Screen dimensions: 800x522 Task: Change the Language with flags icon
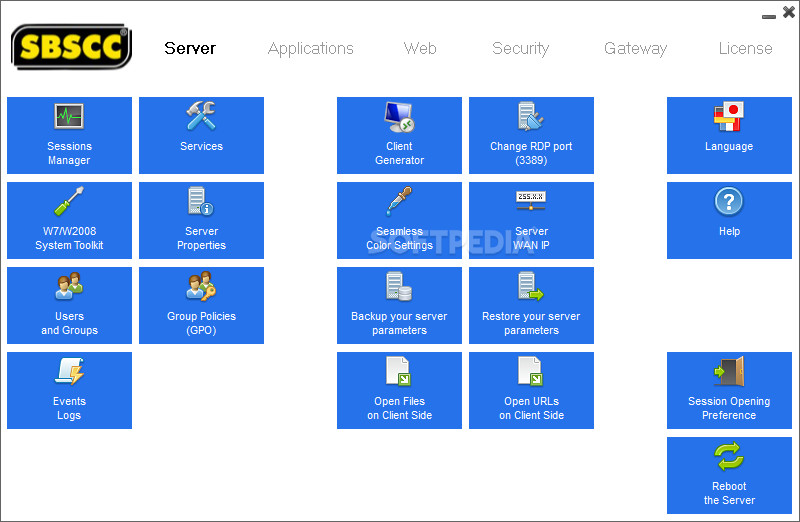[x=729, y=135]
